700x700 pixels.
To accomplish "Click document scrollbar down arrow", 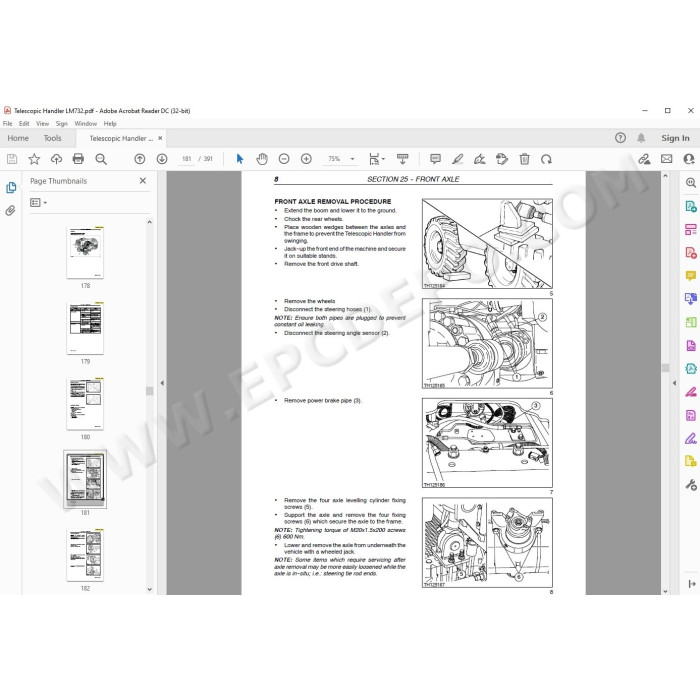I will pos(665,591).
